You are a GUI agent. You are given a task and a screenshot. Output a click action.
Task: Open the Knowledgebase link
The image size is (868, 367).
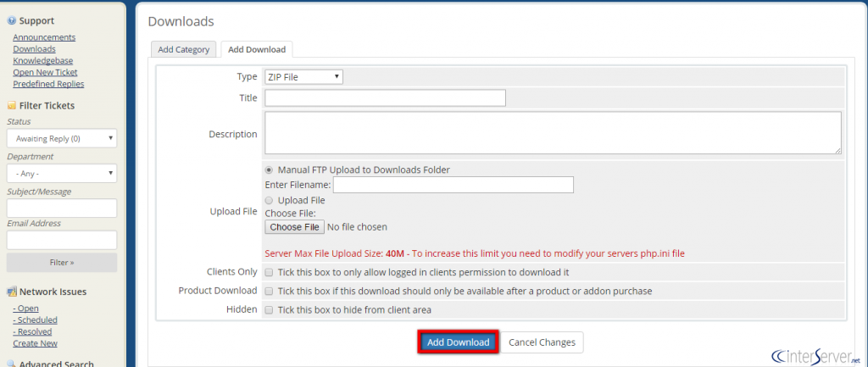43,60
